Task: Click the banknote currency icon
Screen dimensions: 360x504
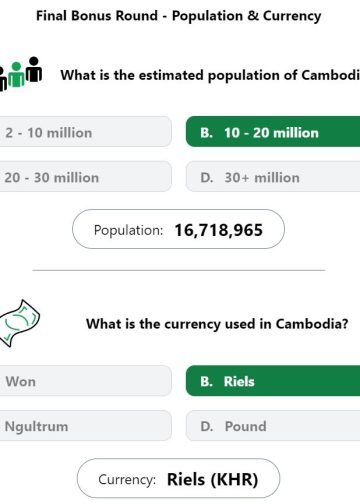Action: (x=19, y=323)
